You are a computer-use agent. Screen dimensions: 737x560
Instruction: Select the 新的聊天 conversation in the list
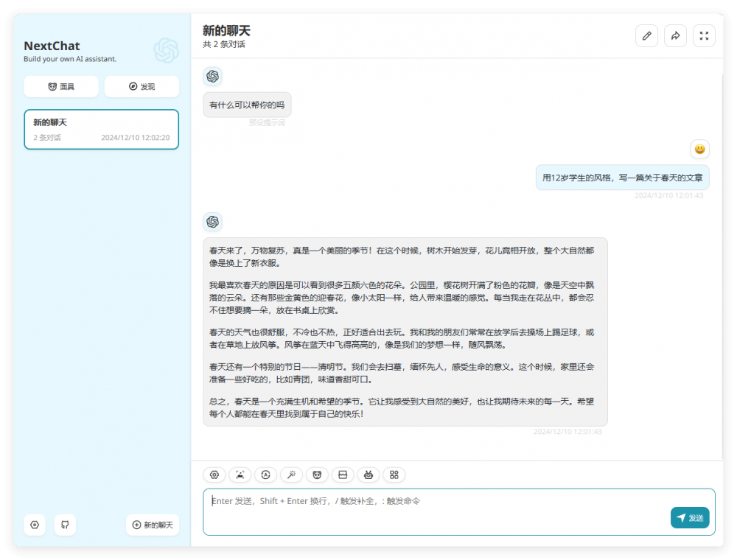(x=101, y=130)
